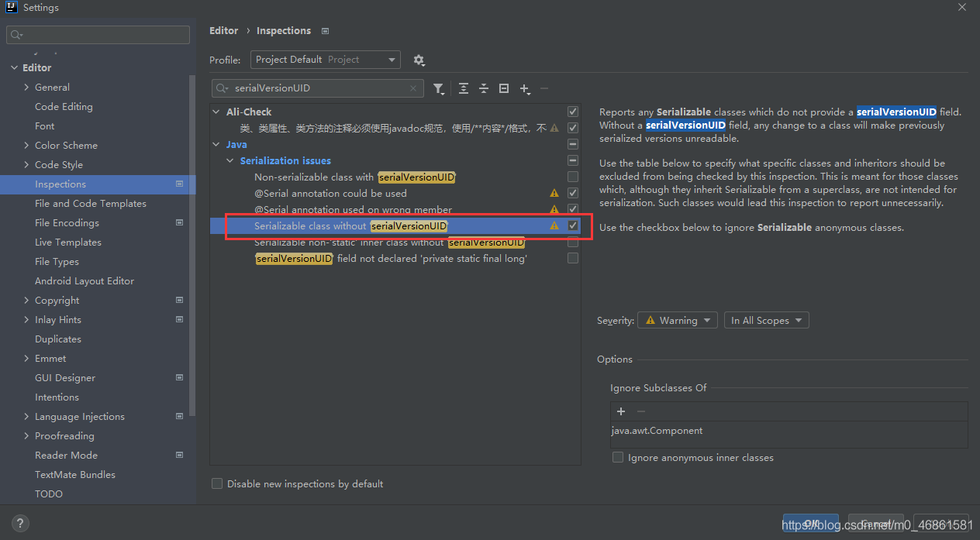Screen dimensions: 980x540
Task: Open Reader Mode settings
Action: [66, 456]
